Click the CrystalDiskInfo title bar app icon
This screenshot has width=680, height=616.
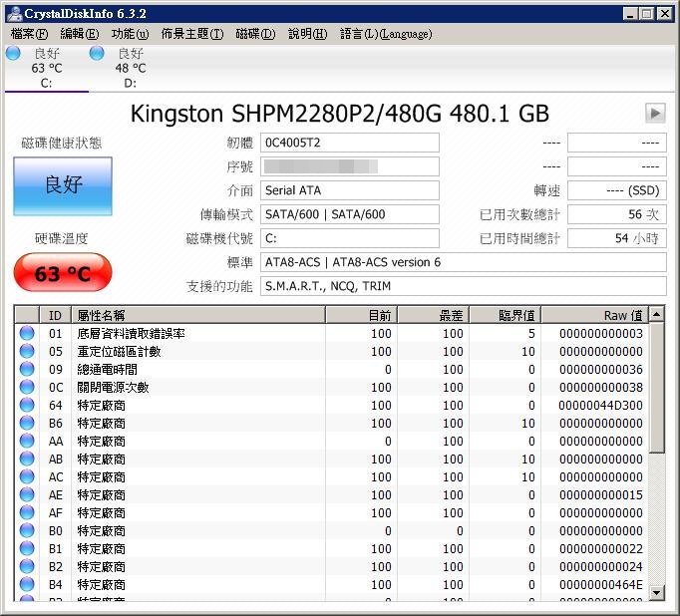click(x=15, y=13)
